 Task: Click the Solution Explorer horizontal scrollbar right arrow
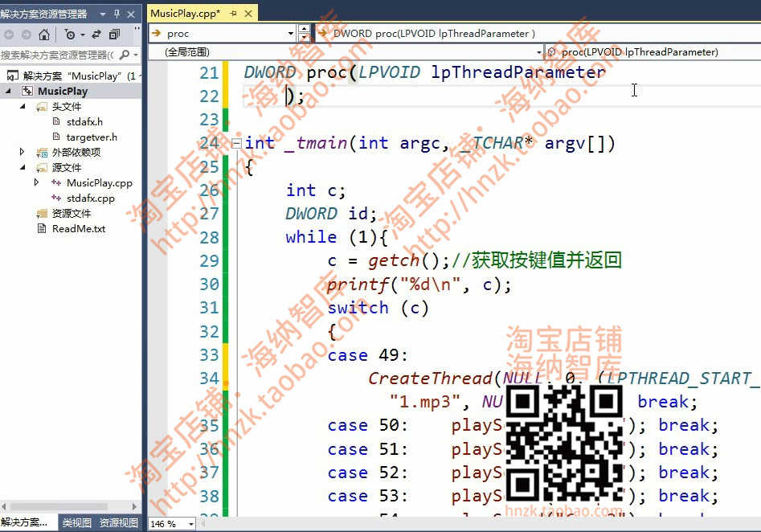coord(134,506)
